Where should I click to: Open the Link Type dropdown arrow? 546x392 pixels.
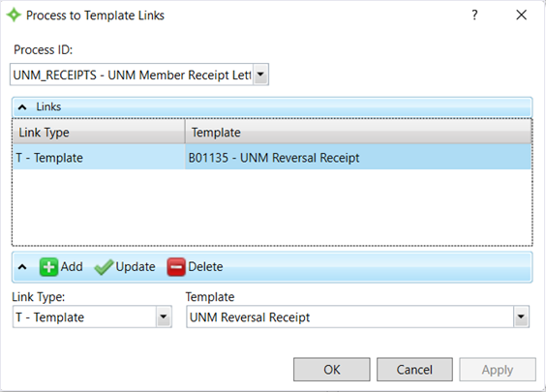164,317
